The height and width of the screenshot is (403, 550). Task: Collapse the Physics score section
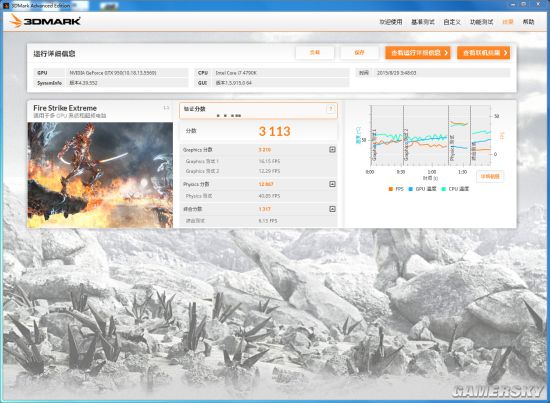pyautogui.click(x=332, y=184)
